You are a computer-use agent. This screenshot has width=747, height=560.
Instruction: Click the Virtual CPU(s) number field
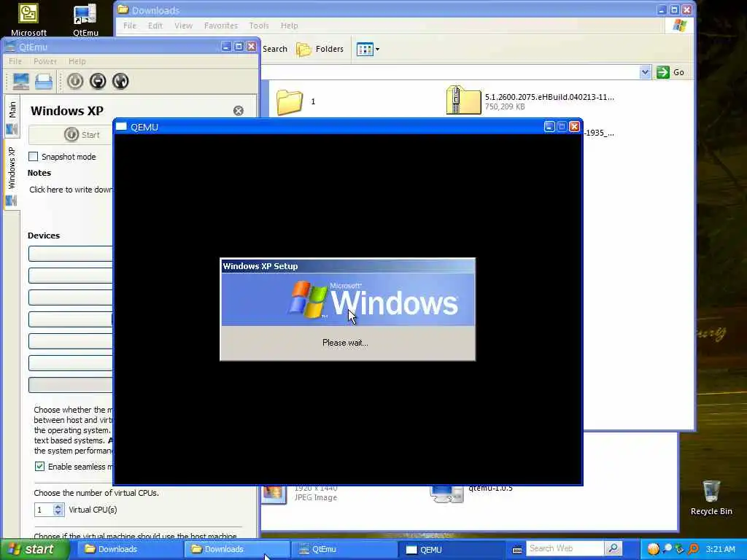44,510
